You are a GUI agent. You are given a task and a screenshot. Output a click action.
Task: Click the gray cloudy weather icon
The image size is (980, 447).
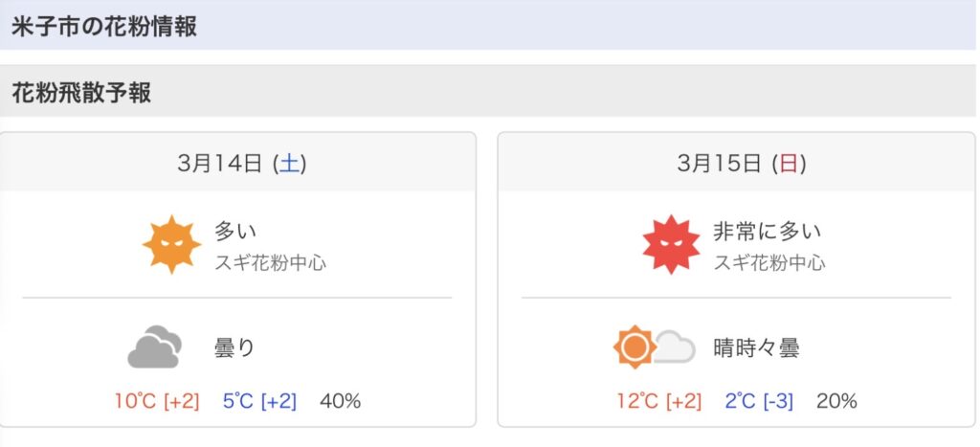tap(154, 347)
